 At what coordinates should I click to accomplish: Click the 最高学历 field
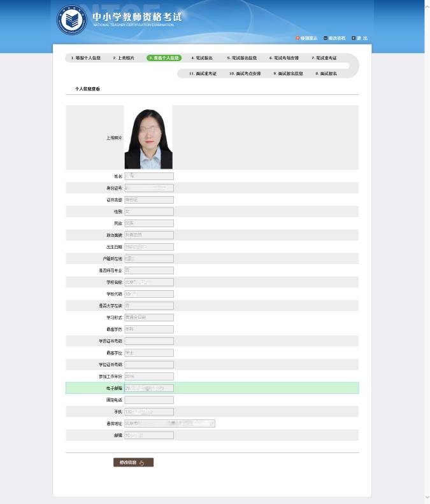coord(149,330)
